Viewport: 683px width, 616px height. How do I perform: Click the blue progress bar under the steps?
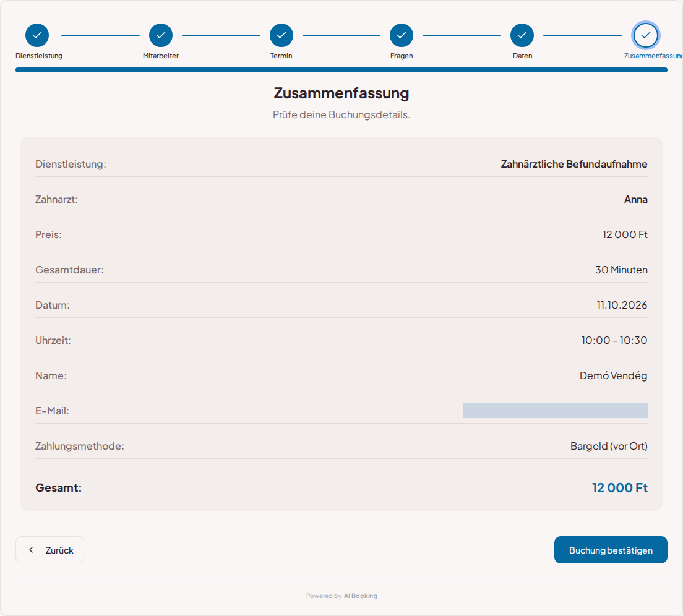coord(341,70)
